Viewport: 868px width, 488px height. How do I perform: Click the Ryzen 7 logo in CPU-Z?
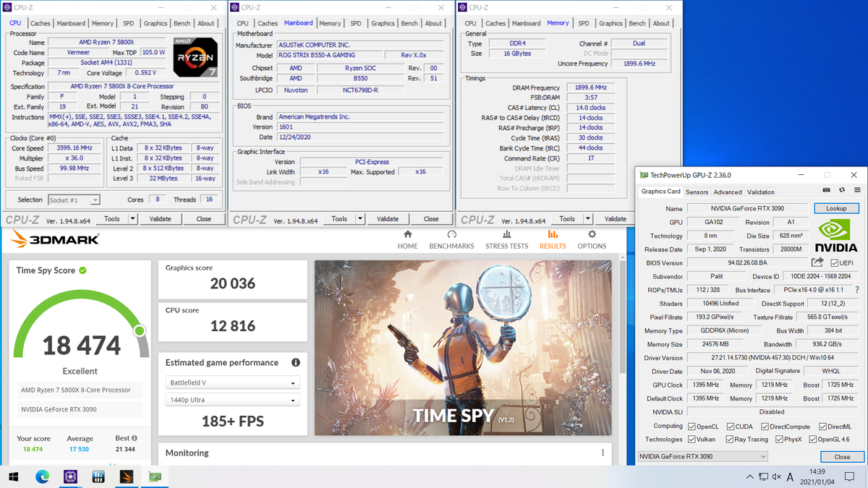coord(195,57)
